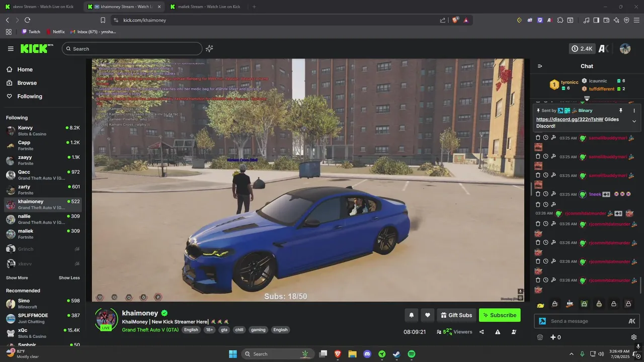Open the Twitch bookmark

pyautogui.click(x=31, y=32)
